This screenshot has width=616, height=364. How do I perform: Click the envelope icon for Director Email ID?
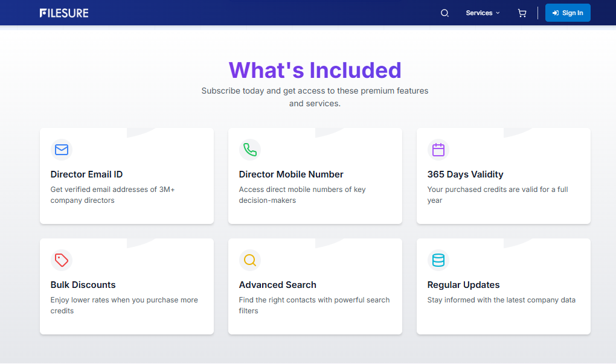[x=62, y=150]
